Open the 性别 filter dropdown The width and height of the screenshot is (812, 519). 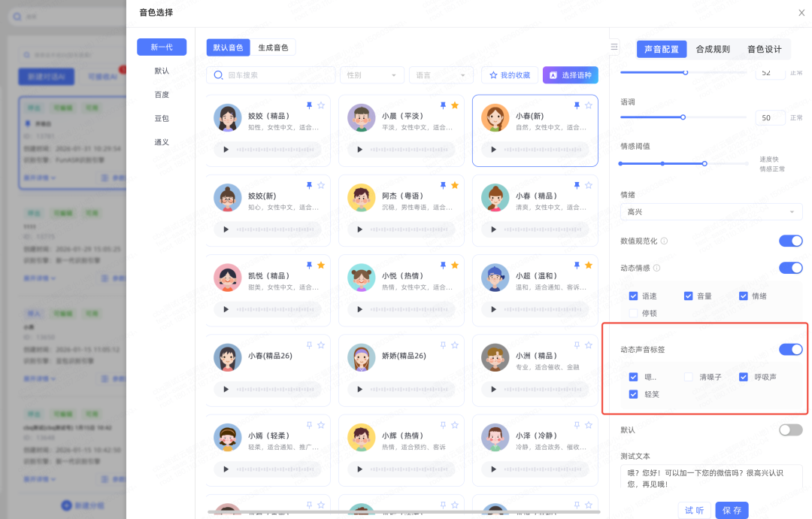(372, 75)
